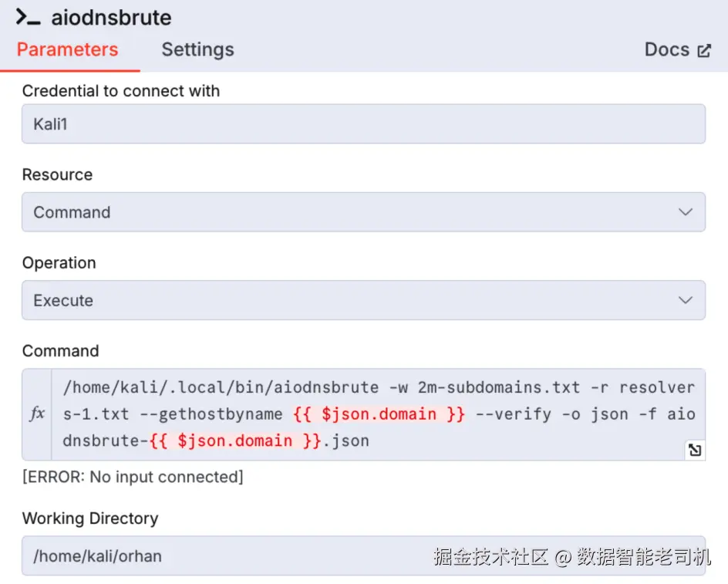Screen dimensions: 728x584
Task: Click the 'Credential to connect with' label
Action: [x=121, y=91]
